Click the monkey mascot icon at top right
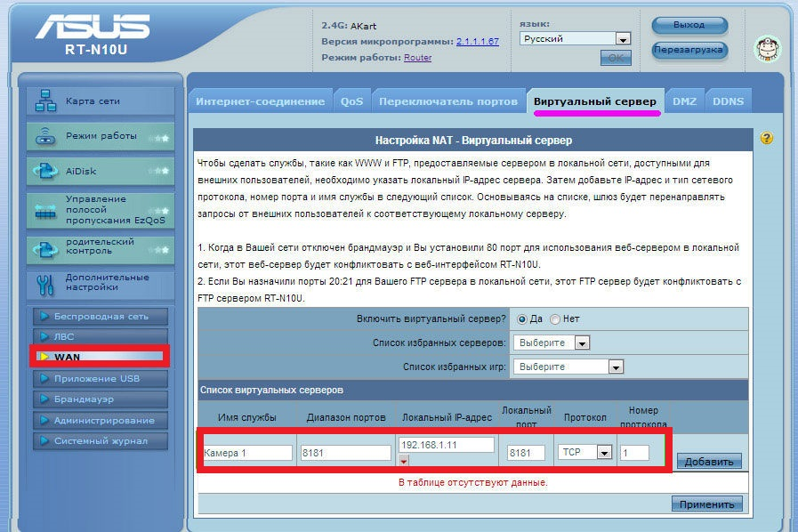This screenshot has width=798, height=532. pyautogui.click(x=768, y=50)
